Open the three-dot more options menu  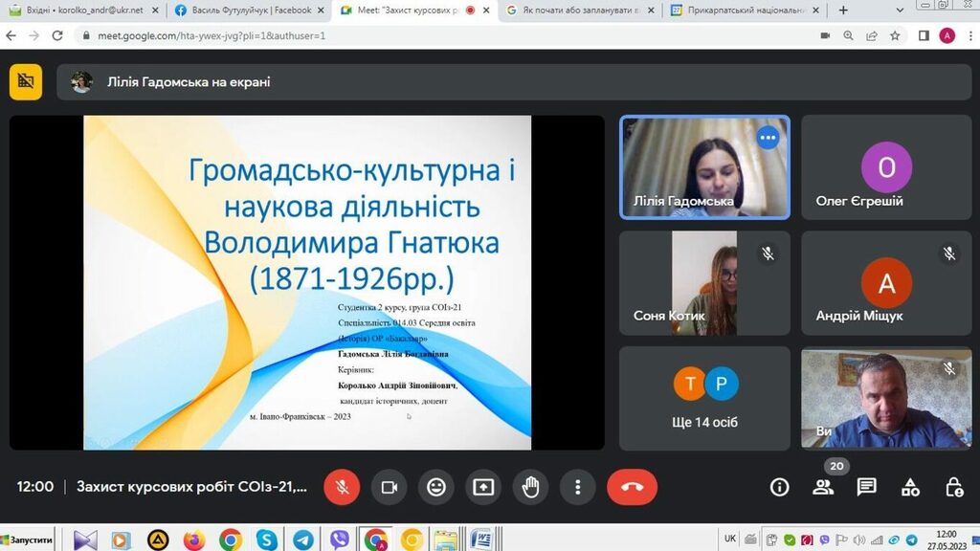point(577,487)
